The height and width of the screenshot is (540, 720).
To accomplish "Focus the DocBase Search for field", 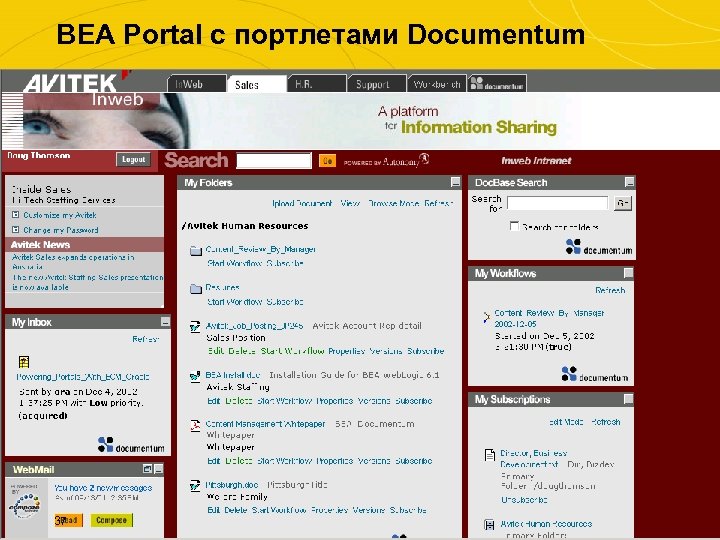I will [x=557, y=203].
